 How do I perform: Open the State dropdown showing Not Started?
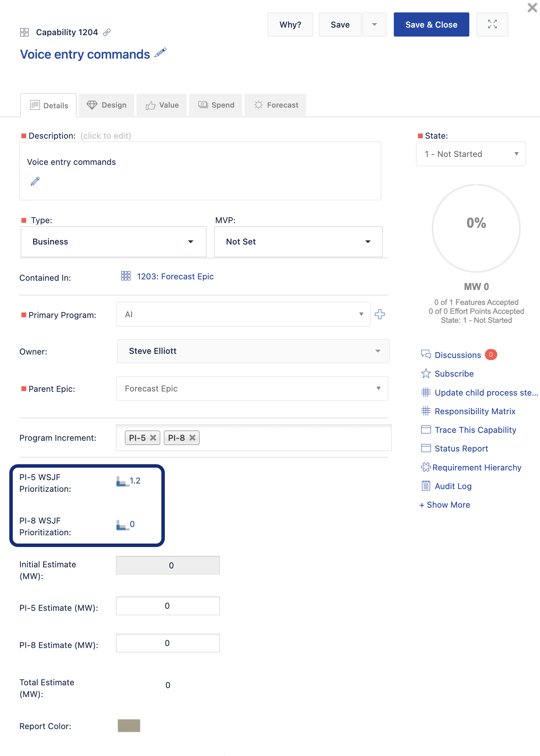471,154
